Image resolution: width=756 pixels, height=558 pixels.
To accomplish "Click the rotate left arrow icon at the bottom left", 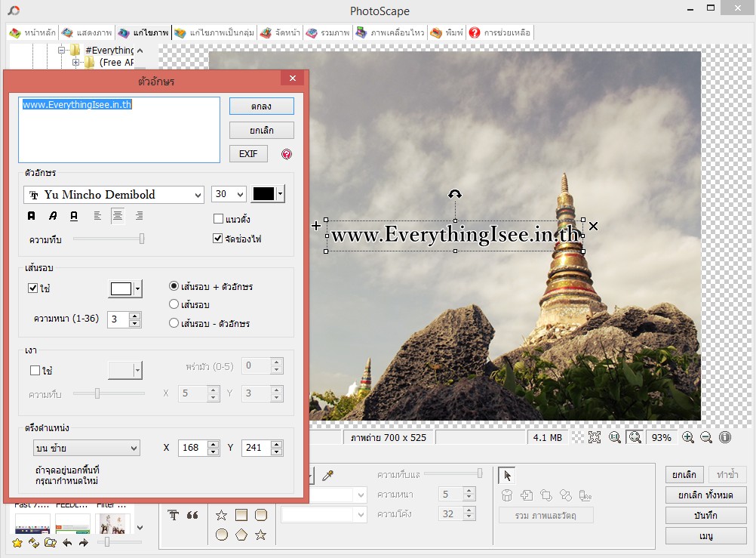I will (x=67, y=543).
